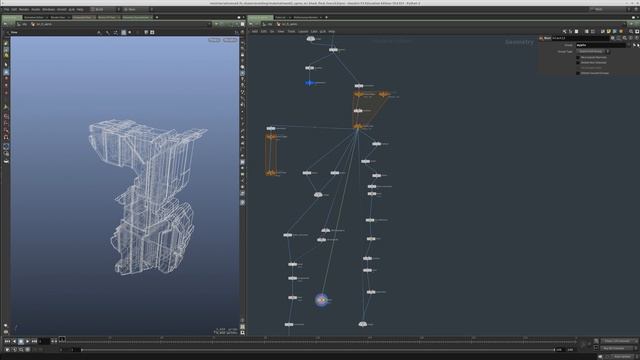Open the File menu
The width and height of the screenshot is (640, 360).
(6, 9)
